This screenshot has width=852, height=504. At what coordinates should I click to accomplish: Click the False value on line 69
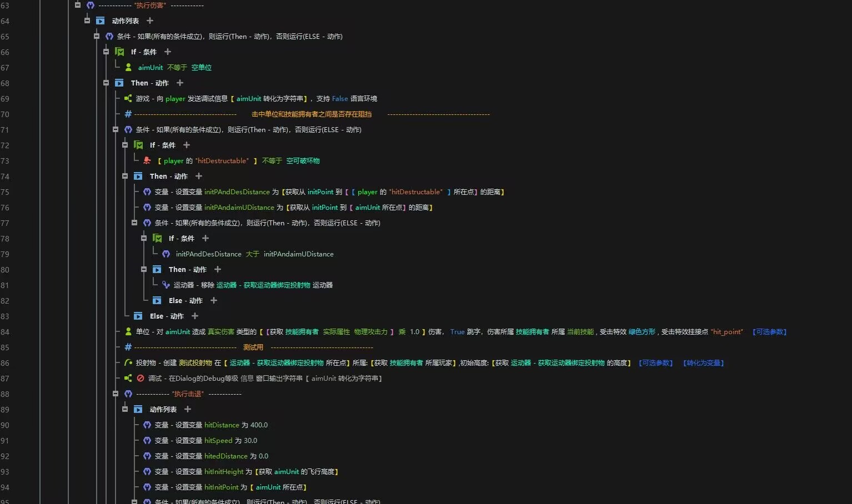tap(340, 99)
